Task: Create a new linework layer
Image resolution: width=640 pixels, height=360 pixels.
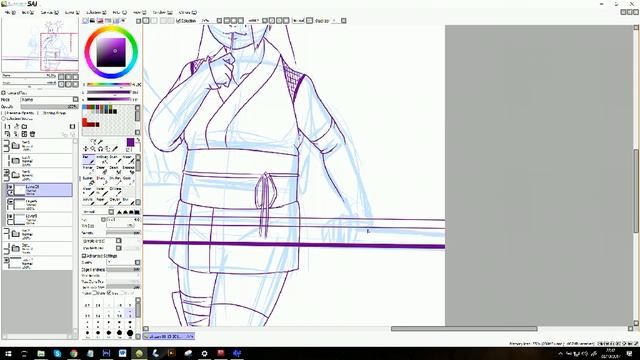Action: pos(16,127)
